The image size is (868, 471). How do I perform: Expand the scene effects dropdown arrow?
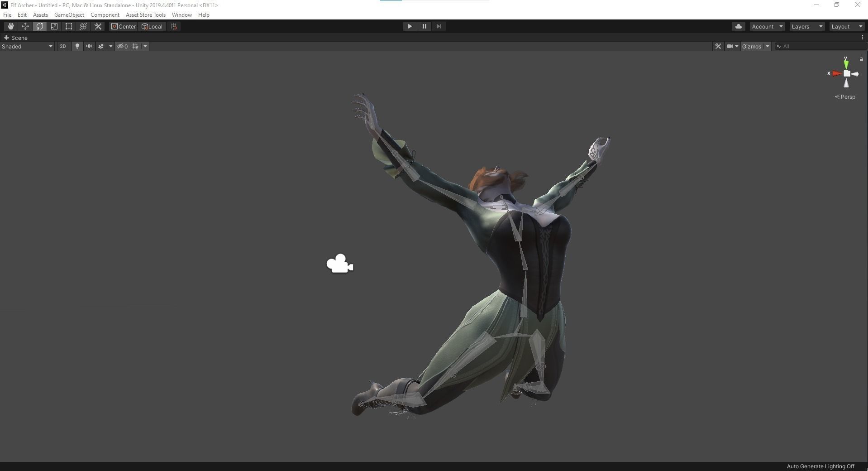point(110,46)
